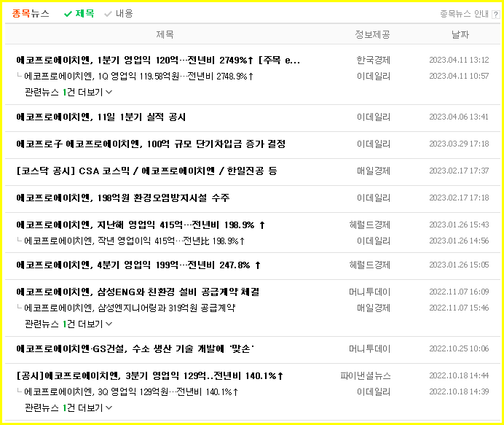The image size is (504, 425).
Task: Toggle the 내용 search filter checkbox
Action: [119, 14]
